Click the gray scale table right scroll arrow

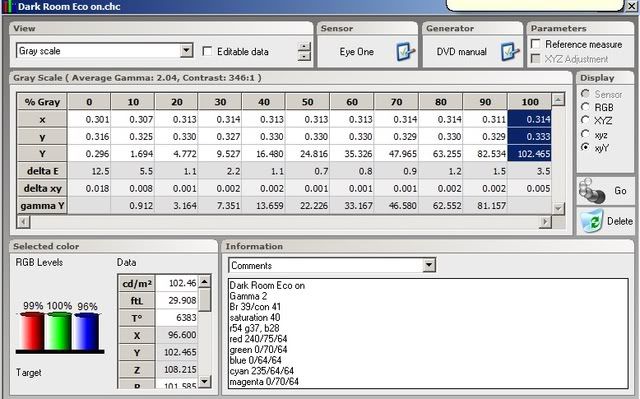point(544,222)
